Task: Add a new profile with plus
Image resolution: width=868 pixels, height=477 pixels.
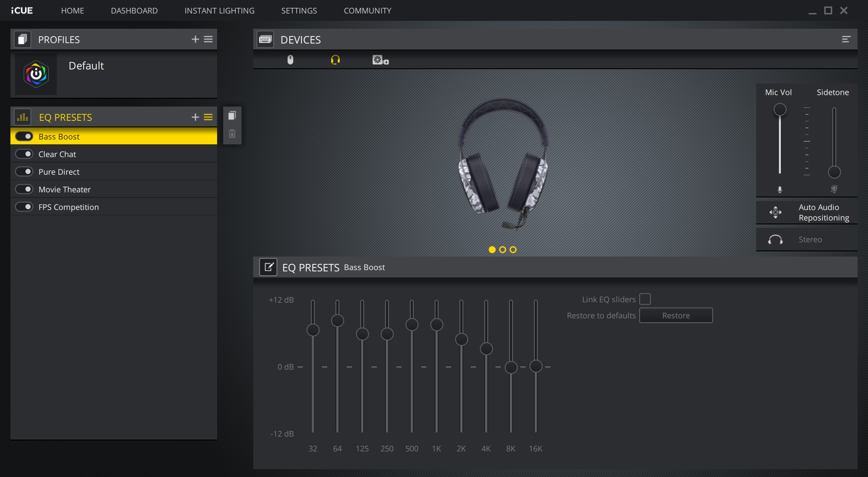Action: point(195,39)
